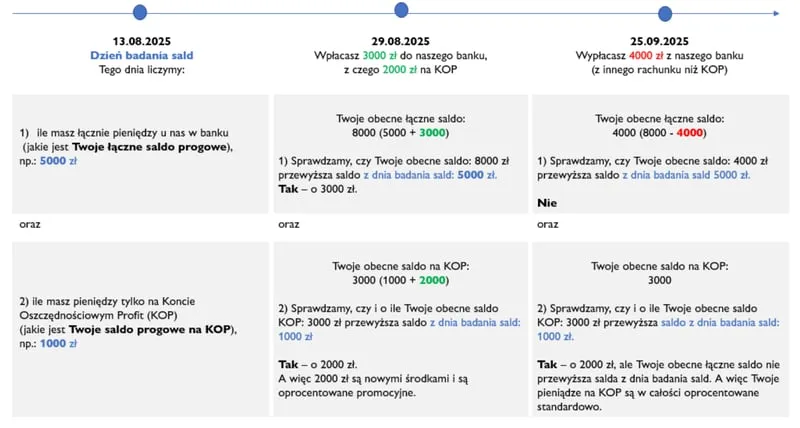Select the timeline marker above 29.08.2025
Viewport: 800px width, 428px height.
[x=401, y=10]
